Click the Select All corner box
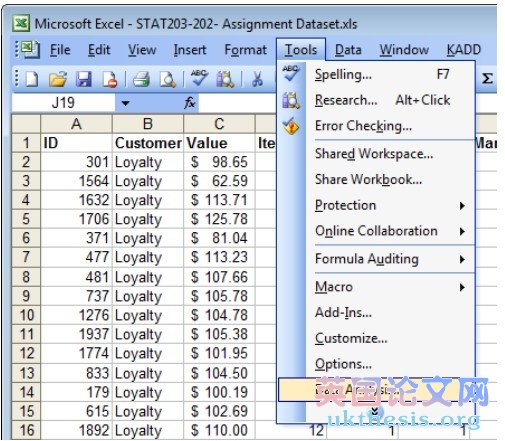505x441 pixels. (26, 124)
